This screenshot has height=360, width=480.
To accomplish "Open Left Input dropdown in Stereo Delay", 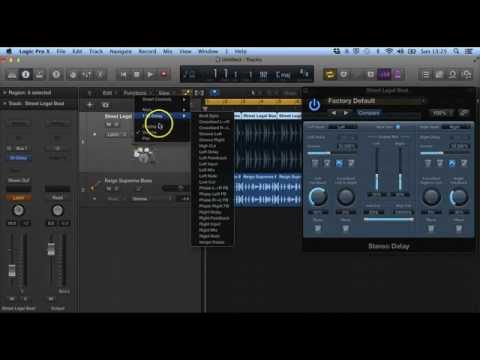I will (342, 127).
